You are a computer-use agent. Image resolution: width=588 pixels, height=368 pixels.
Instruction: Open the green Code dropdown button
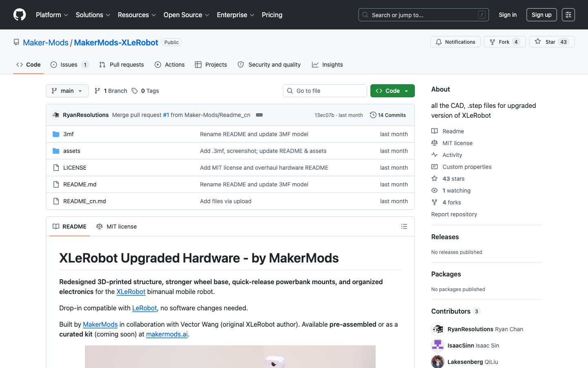[x=392, y=91]
